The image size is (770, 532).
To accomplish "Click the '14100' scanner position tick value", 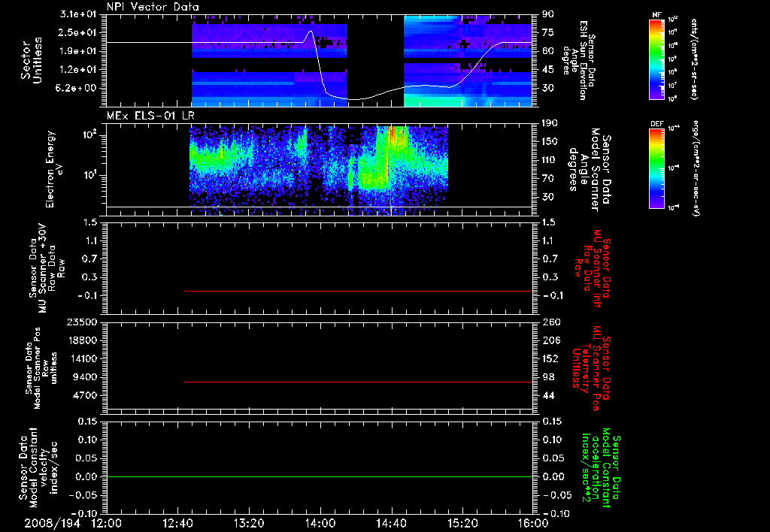I will click(x=82, y=358).
